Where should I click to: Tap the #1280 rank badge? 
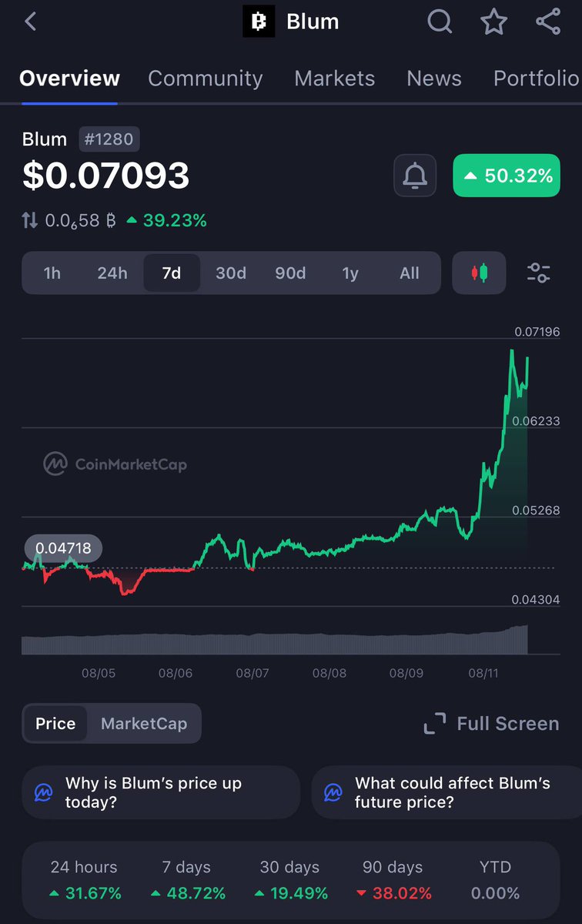pyautogui.click(x=109, y=139)
